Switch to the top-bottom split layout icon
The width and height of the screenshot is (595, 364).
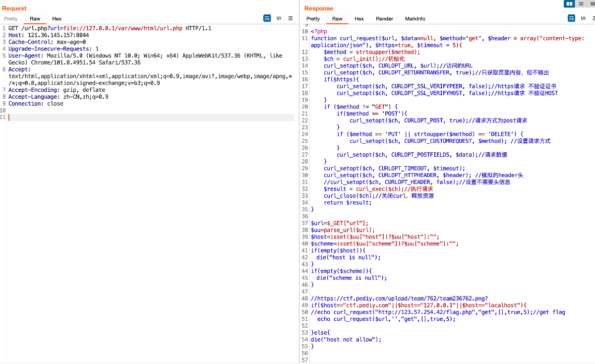pyautogui.click(x=581, y=3)
